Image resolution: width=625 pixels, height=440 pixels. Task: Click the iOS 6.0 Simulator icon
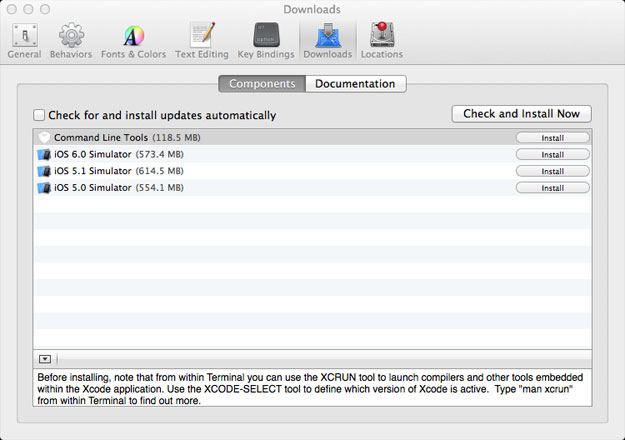[x=44, y=154]
